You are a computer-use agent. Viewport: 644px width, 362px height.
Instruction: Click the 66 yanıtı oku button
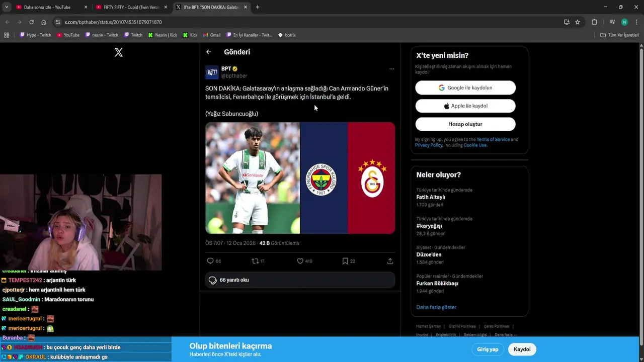point(300,280)
